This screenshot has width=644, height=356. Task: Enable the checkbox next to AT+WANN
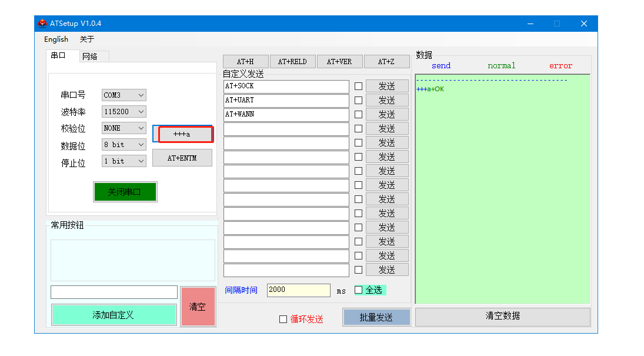coord(358,115)
